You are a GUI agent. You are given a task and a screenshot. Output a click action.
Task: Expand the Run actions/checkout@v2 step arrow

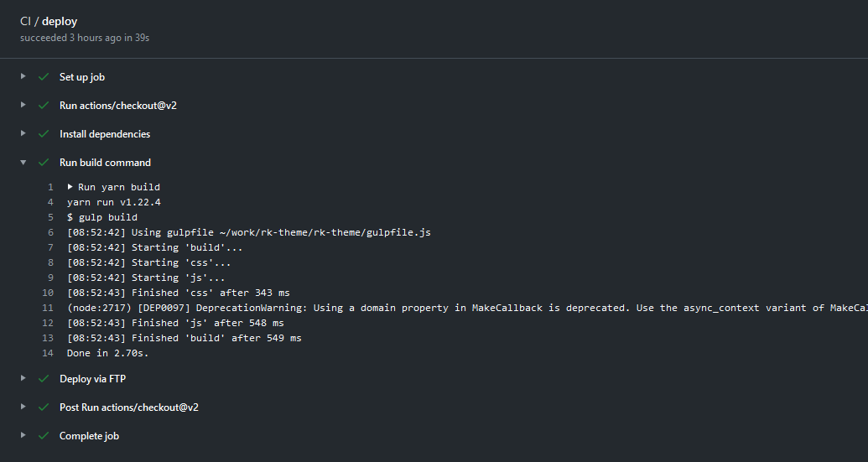click(23, 105)
